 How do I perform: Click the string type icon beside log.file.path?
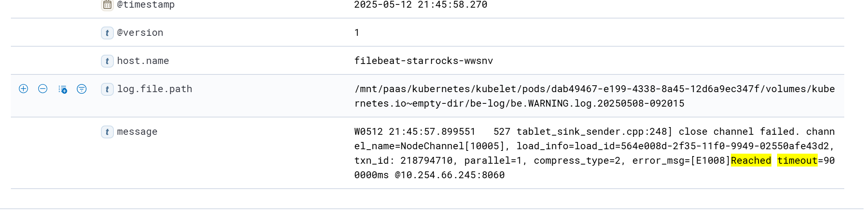coord(107,89)
